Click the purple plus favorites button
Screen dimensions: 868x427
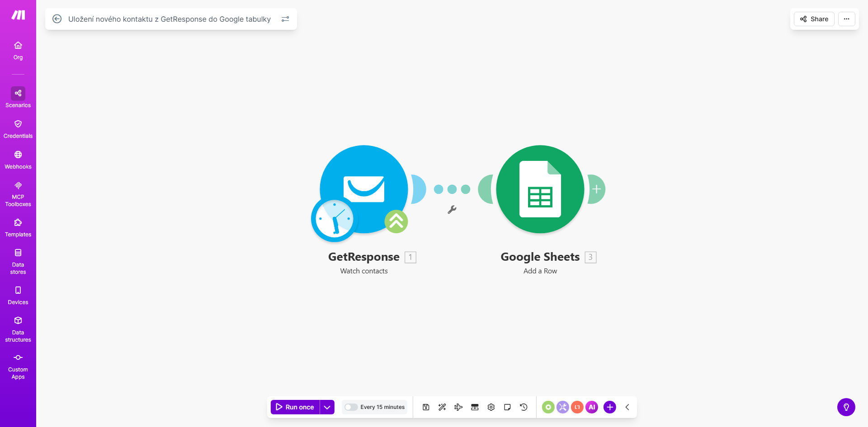[610, 407]
